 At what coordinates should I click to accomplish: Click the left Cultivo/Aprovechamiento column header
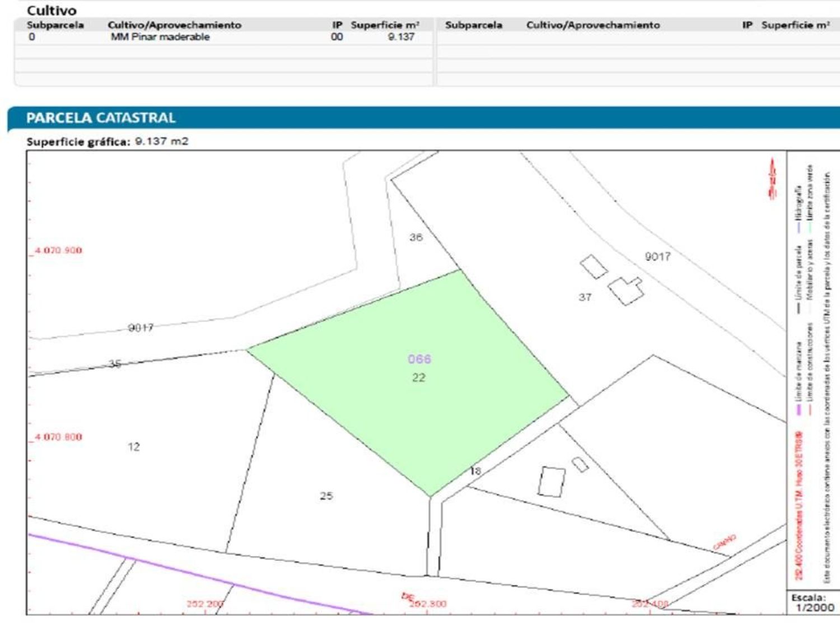coord(174,25)
